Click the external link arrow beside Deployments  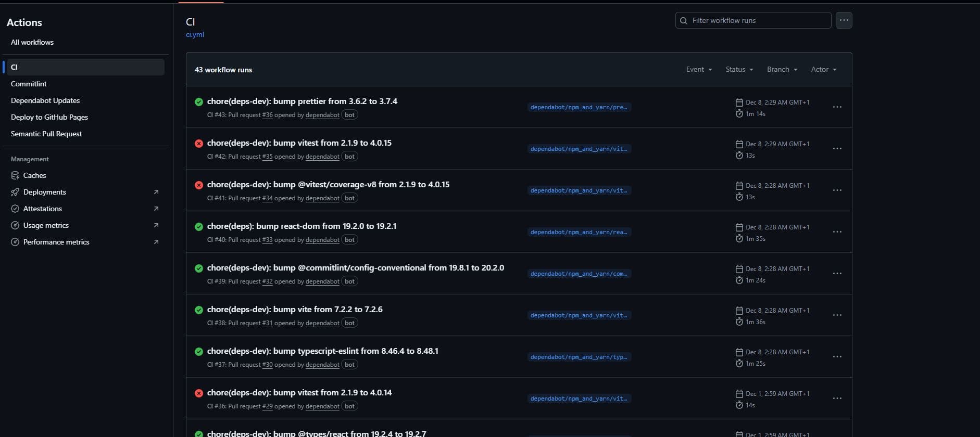tap(156, 192)
